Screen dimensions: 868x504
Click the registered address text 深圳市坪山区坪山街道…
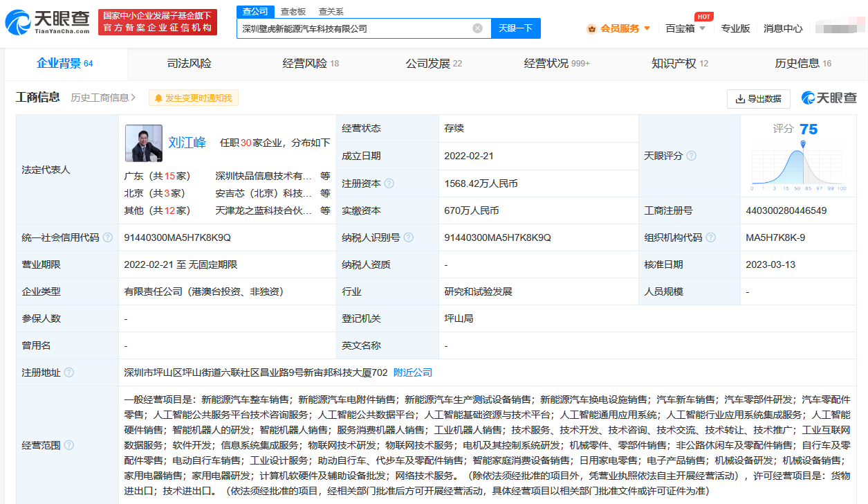[256, 372]
